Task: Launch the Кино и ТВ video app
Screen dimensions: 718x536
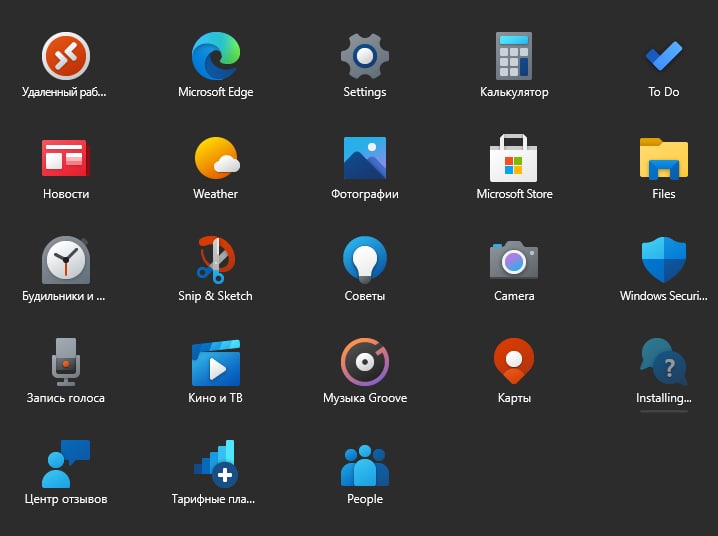Action: point(216,362)
